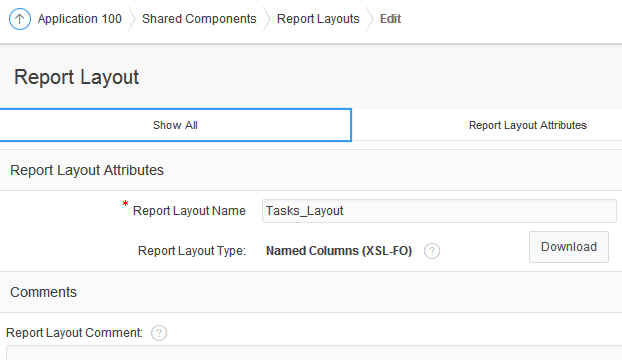The width and height of the screenshot is (622, 360).
Task: Click the Report Layout Attributes section header
Action: [87, 170]
